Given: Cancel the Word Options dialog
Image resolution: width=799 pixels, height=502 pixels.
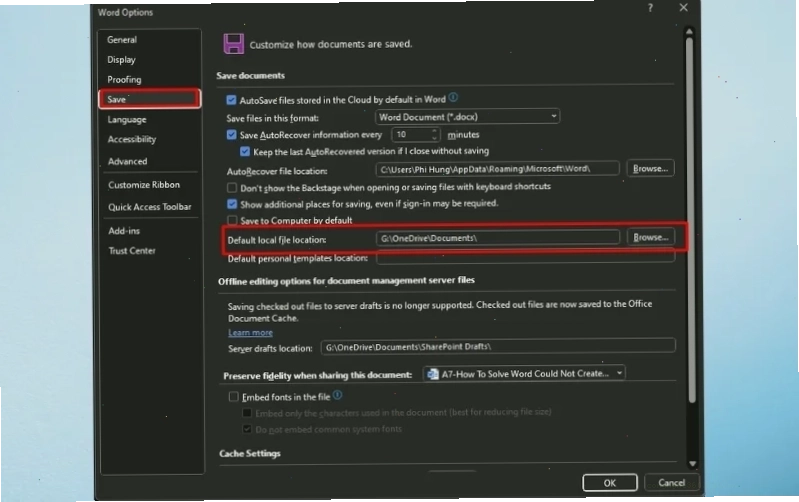Looking at the screenshot, I should pos(671,483).
